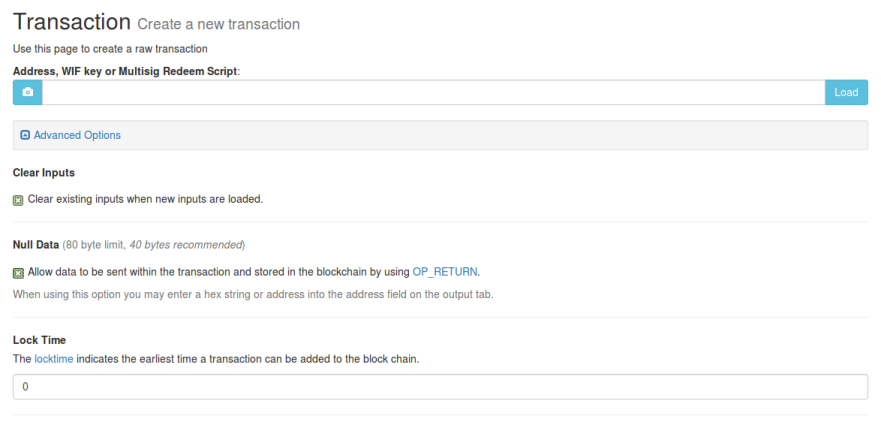Screen dimensions: 881x422
Task: Click the Clear Inputs section heading
Action: [x=44, y=173]
